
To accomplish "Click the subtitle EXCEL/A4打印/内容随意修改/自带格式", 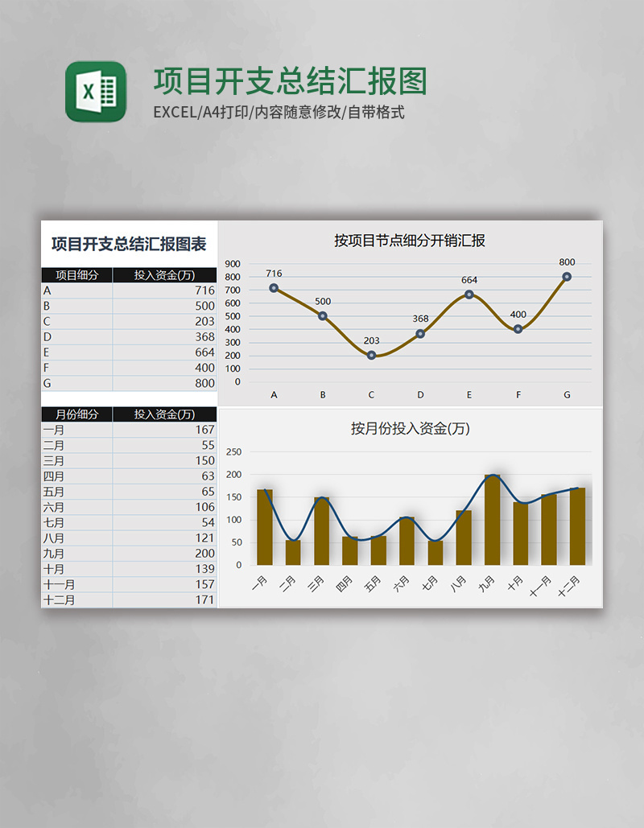I will point(277,115).
